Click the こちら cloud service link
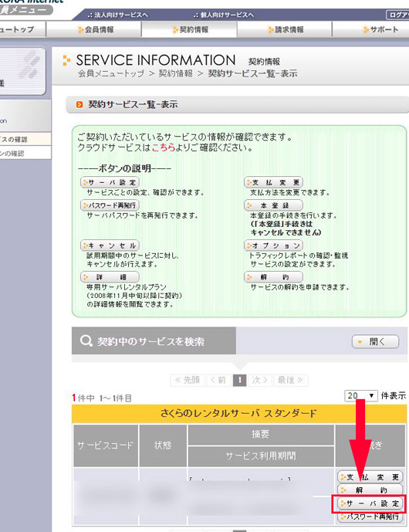The width and height of the screenshot is (409, 532). click(x=163, y=148)
